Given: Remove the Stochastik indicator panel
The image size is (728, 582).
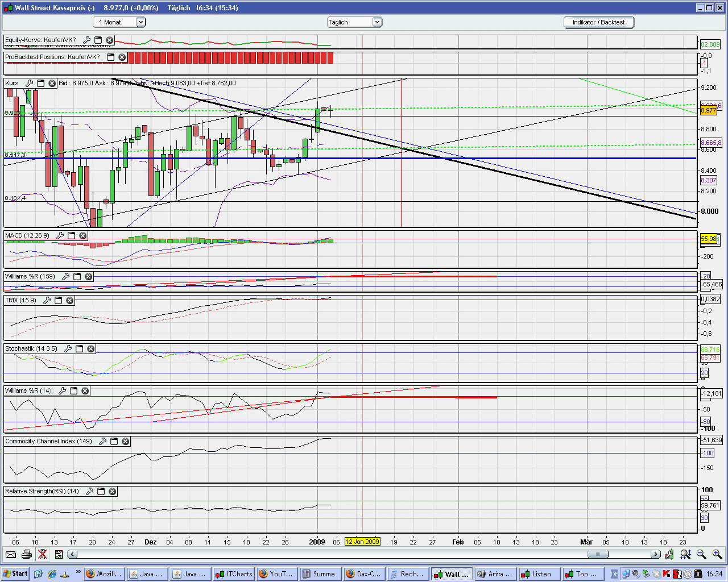Looking at the screenshot, I should point(90,348).
